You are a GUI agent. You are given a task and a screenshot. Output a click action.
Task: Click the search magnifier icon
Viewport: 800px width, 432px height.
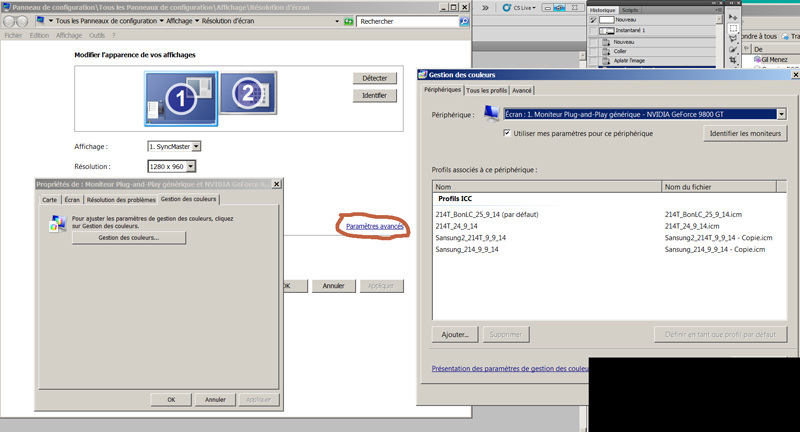click(464, 21)
